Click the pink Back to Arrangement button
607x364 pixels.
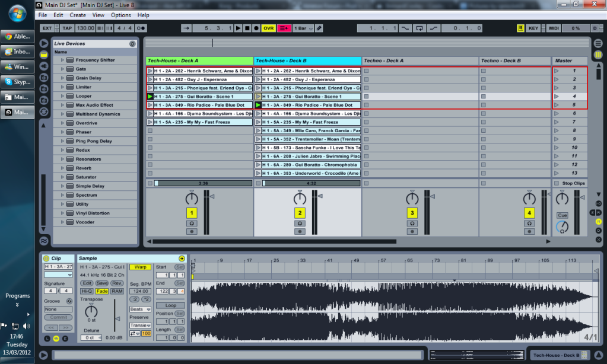tap(284, 28)
